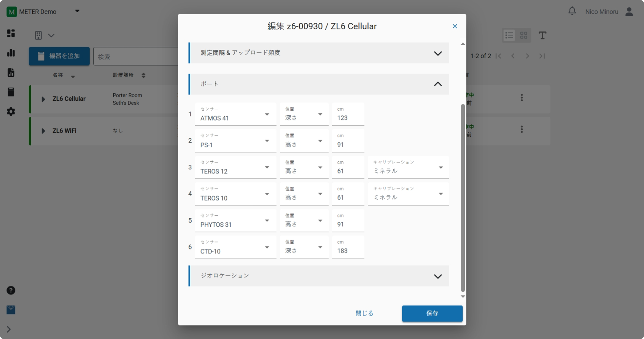The width and height of the screenshot is (644, 339).
Task: Open more options for ZL6 Cellular row
Action: pyautogui.click(x=522, y=98)
